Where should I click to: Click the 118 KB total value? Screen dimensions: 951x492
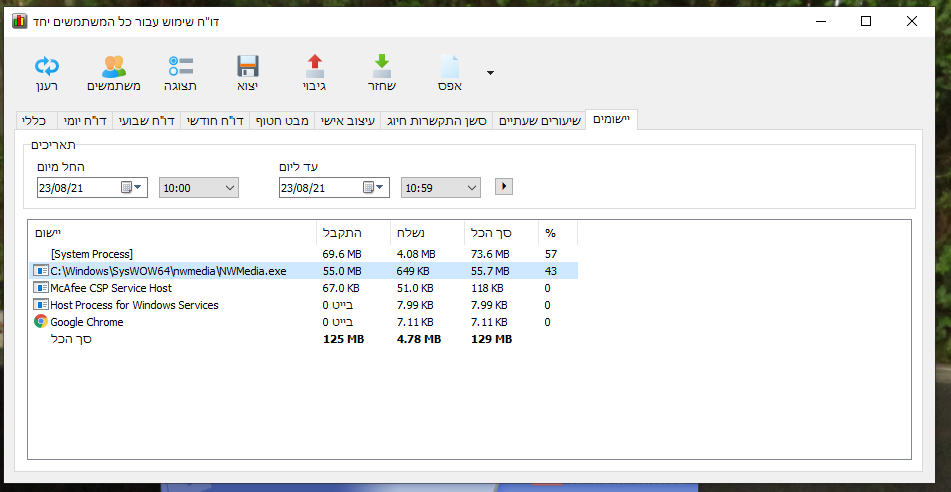coord(487,288)
